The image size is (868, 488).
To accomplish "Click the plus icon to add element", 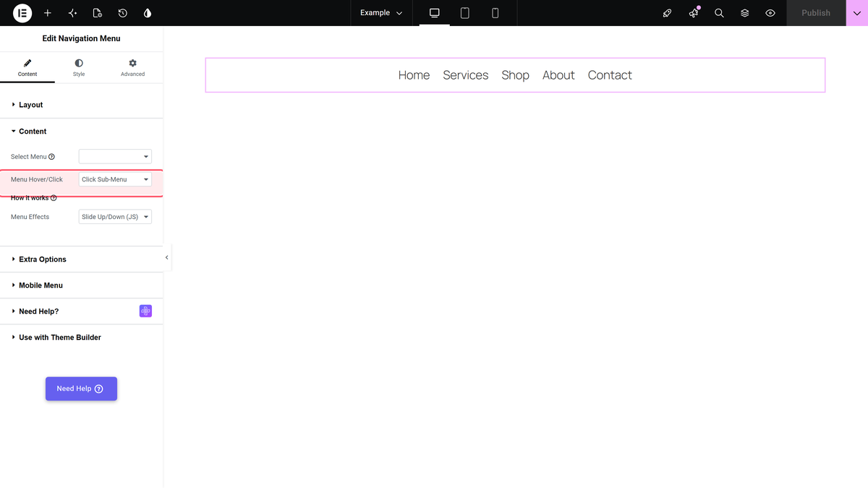I will click(48, 13).
